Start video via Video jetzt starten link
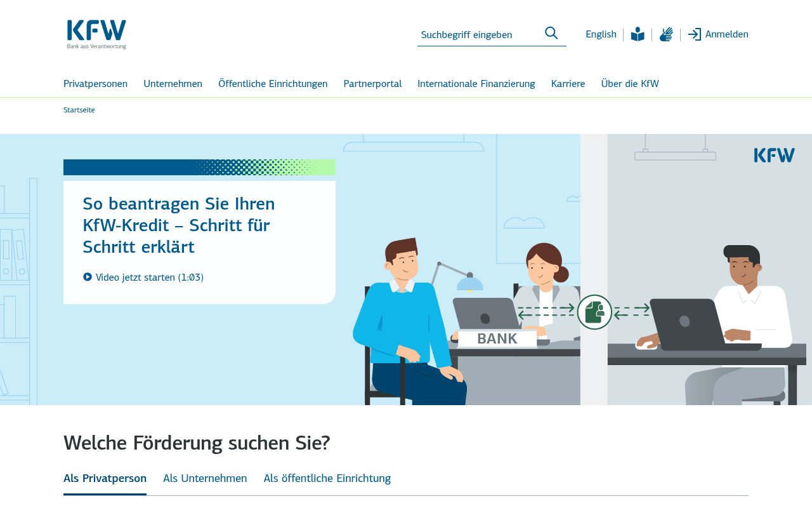This screenshot has width=812, height=508. click(143, 277)
